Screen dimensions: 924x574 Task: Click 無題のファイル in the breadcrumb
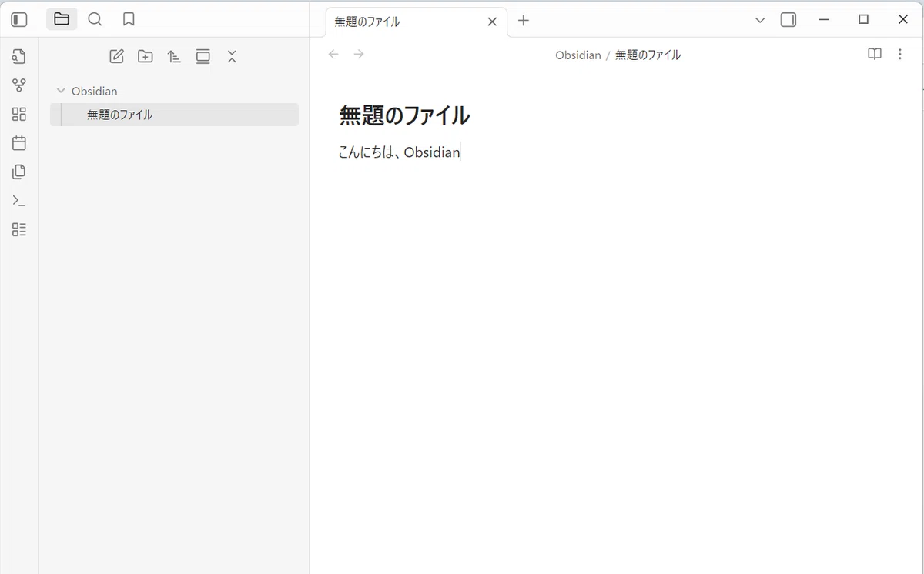648,55
